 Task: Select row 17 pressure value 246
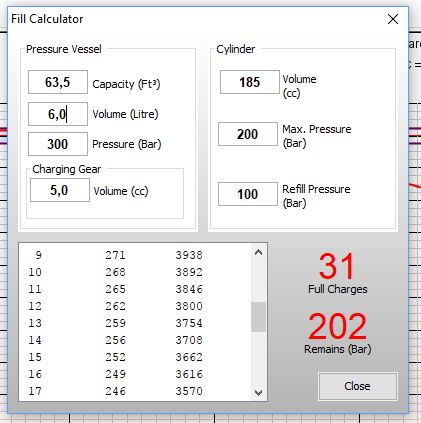[115, 391]
